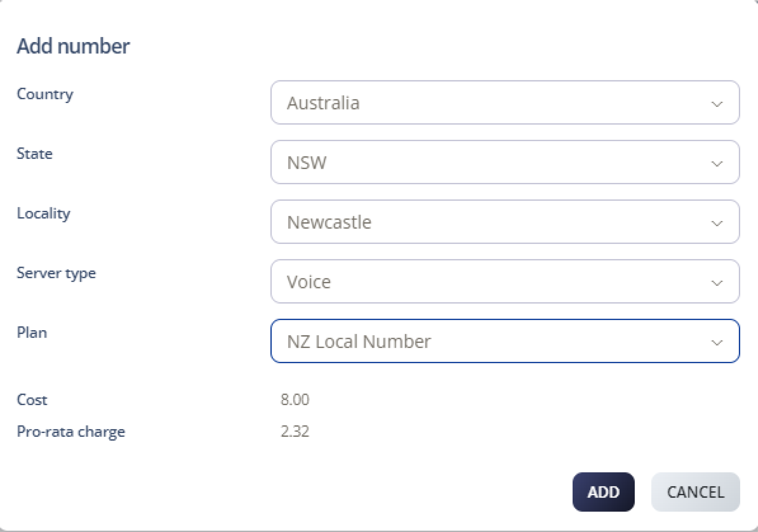Click the Server type field label

[x=56, y=273]
